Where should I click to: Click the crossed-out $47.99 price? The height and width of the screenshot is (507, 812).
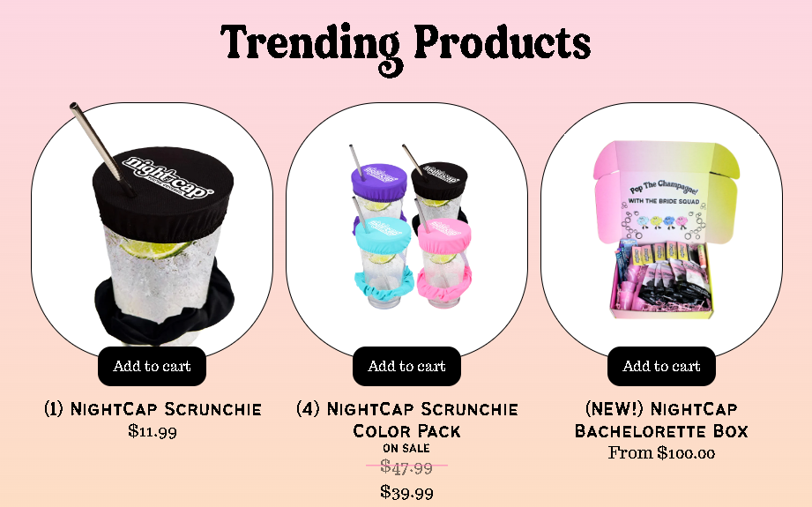(406, 467)
